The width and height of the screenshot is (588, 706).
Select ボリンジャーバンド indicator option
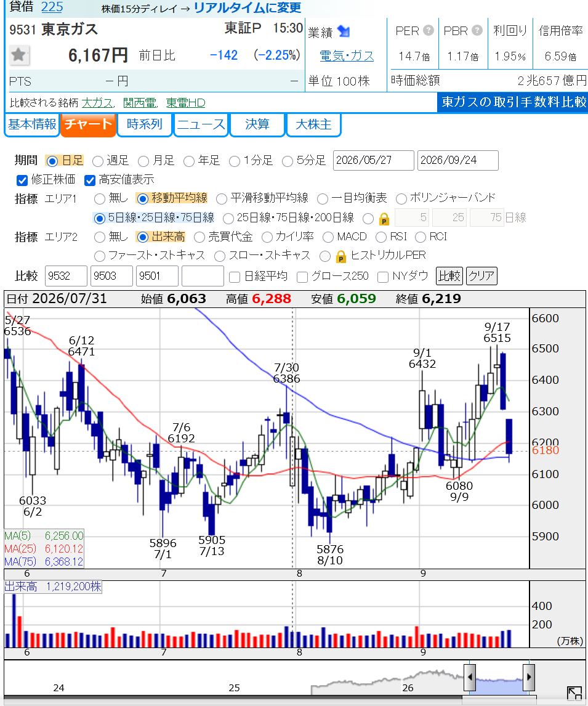click(401, 198)
